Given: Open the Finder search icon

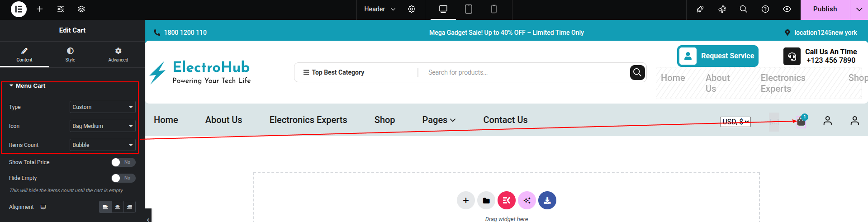Looking at the screenshot, I should pyautogui.click(x=743, y=9).
